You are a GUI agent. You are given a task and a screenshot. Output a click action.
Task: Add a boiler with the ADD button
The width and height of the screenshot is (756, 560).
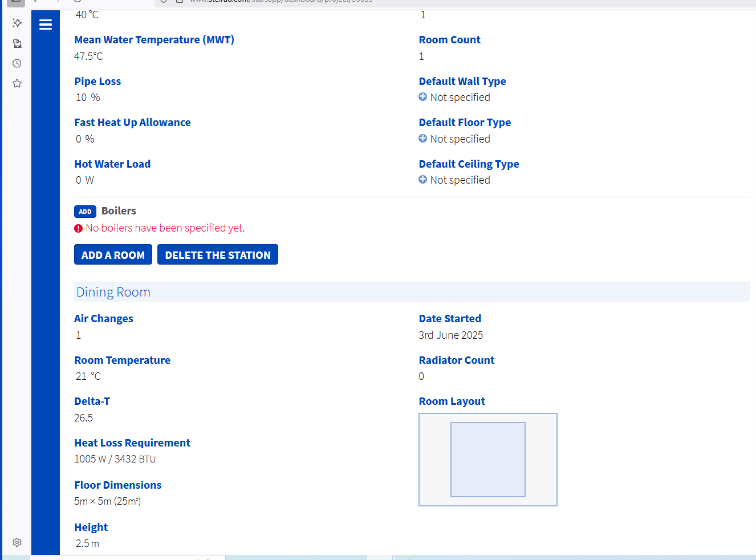pos(85,212)
